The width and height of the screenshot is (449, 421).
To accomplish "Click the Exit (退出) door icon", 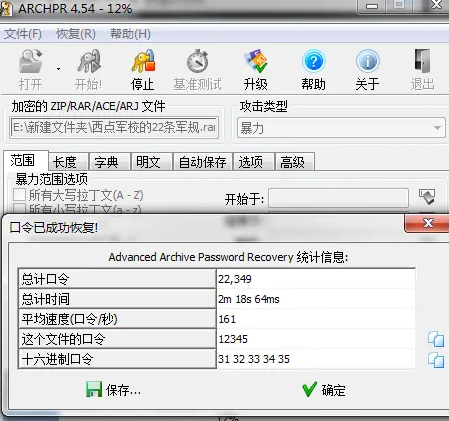I will click(422, 62).
